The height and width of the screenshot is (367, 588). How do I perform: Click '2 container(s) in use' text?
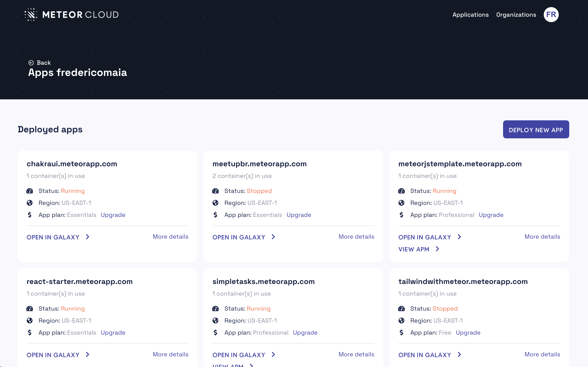coord(242,176)
